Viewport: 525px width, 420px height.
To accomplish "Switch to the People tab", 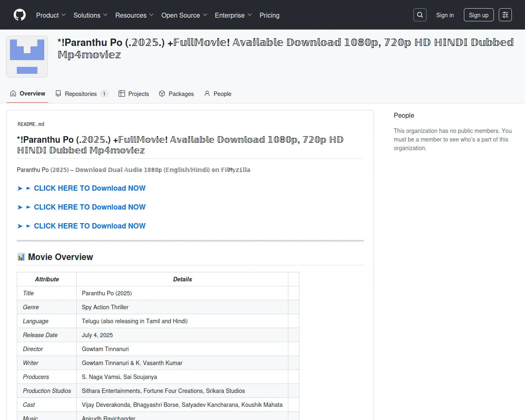I will pyautogui.click(x=218, y=94).
